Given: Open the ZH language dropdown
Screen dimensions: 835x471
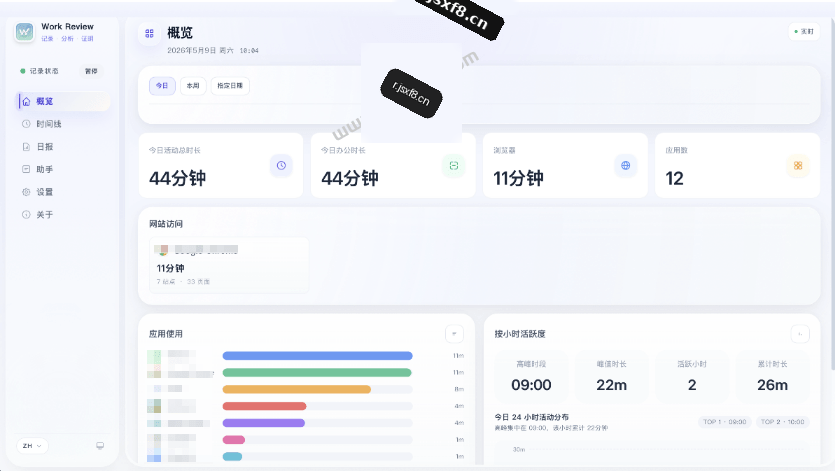Looking at the screenshot, I should 32,445.
